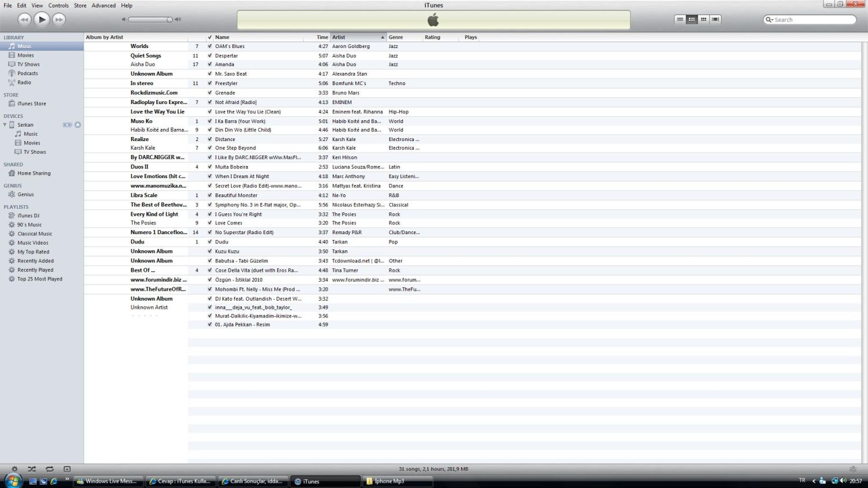Skip to the previous track
This screenshot has height=488, width=868.
pyautogui.click(x=24, y=20)
